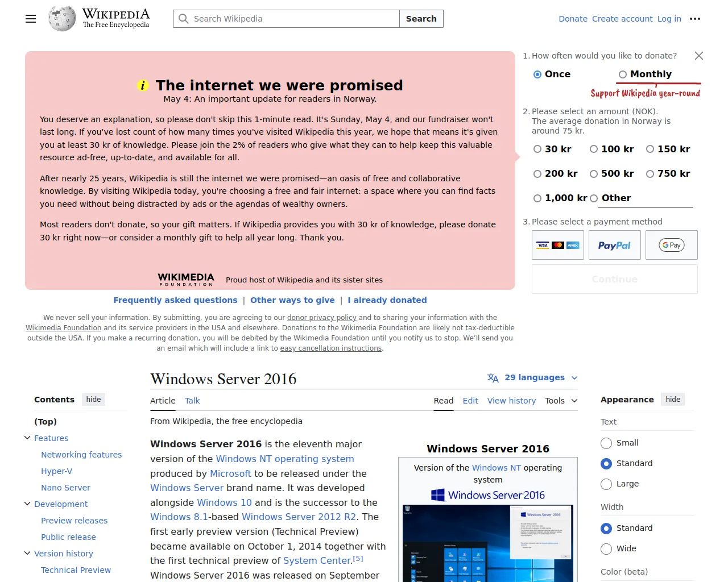Go to Networking features section
Image resolution: width=728 pixels, height=582 pixels.
pos(81,455)
